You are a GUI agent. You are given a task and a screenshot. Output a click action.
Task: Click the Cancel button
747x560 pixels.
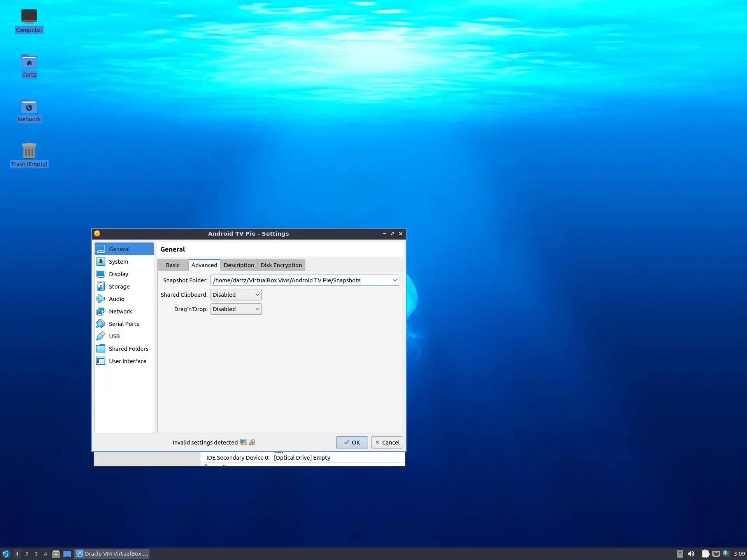pyautogui.click(x=387, y=443)
